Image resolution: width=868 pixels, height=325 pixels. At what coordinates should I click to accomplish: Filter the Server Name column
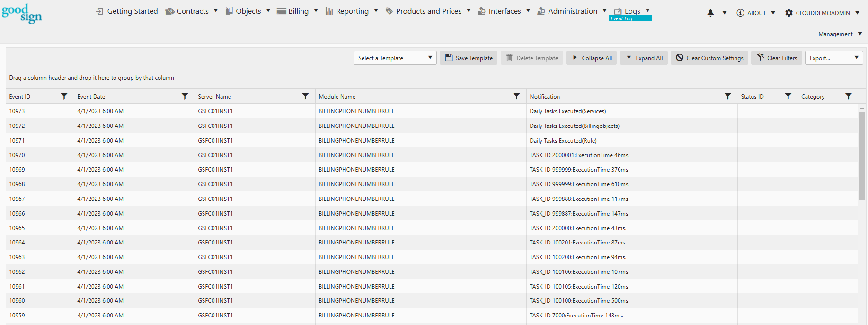click(x=305, y=96)
